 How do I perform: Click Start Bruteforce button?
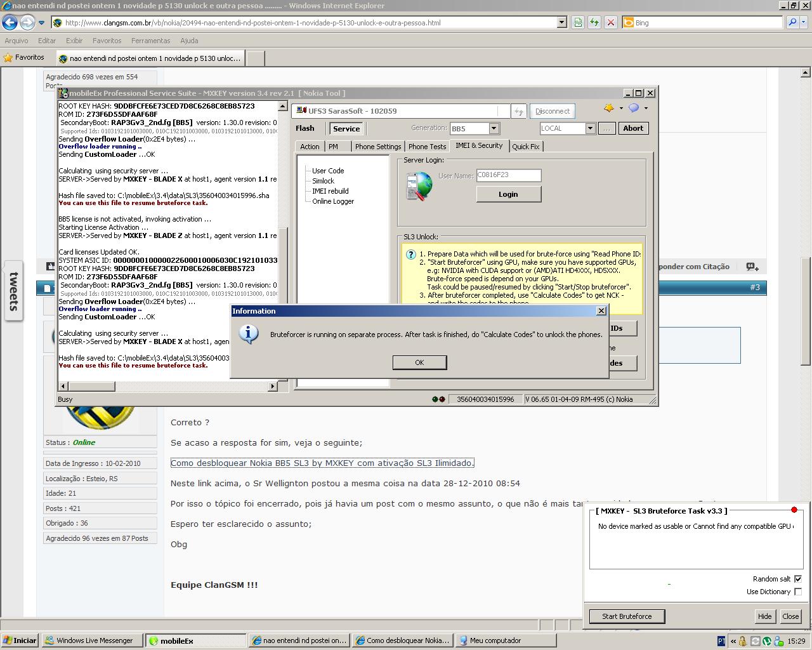tap(627, 616)
